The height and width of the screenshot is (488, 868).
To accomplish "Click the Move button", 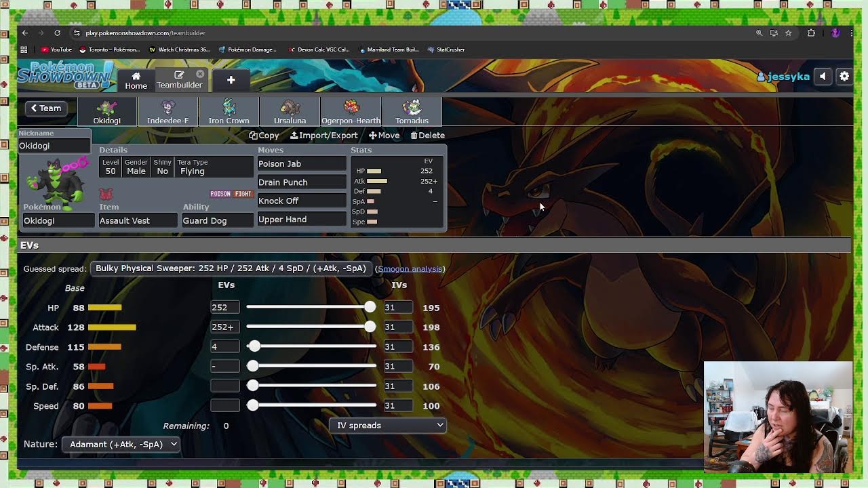I will [x=384, y=135].
